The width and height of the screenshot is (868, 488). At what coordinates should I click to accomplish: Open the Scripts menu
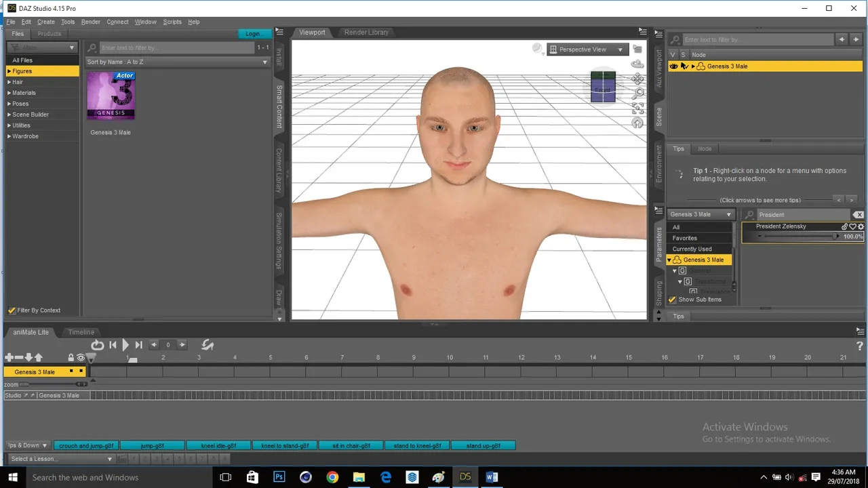point(172,22)
